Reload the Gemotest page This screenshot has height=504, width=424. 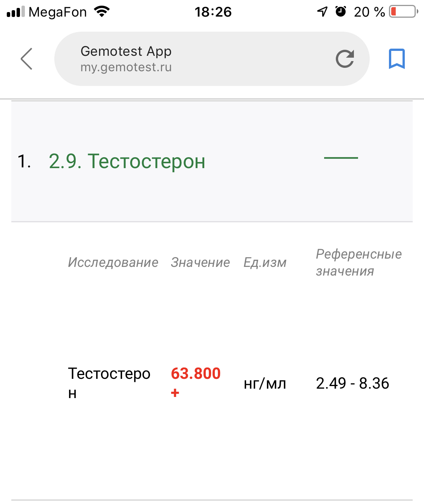coord(344,59)
